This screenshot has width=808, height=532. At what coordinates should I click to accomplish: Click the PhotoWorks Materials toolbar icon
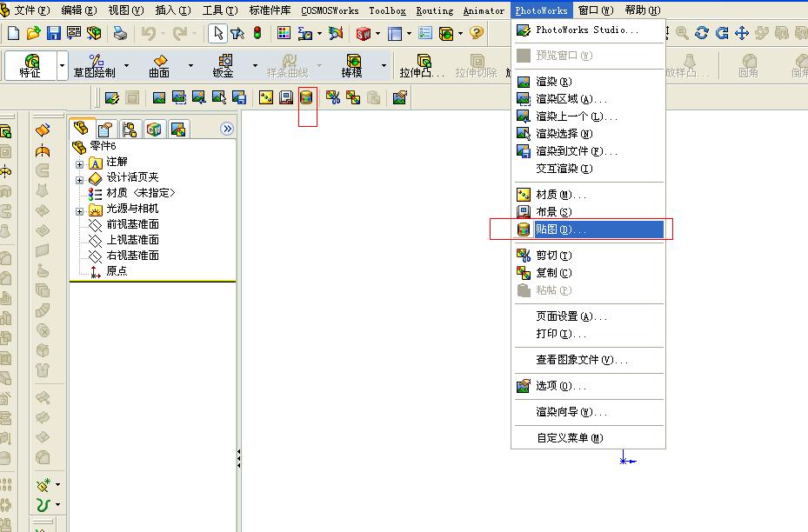(x=266, y=96)
